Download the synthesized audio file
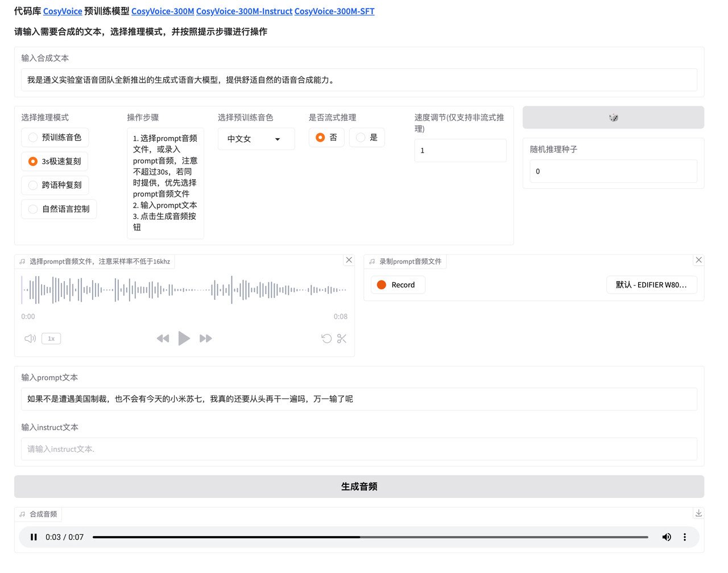The image size is (728, 573). [x=698, y=513]
